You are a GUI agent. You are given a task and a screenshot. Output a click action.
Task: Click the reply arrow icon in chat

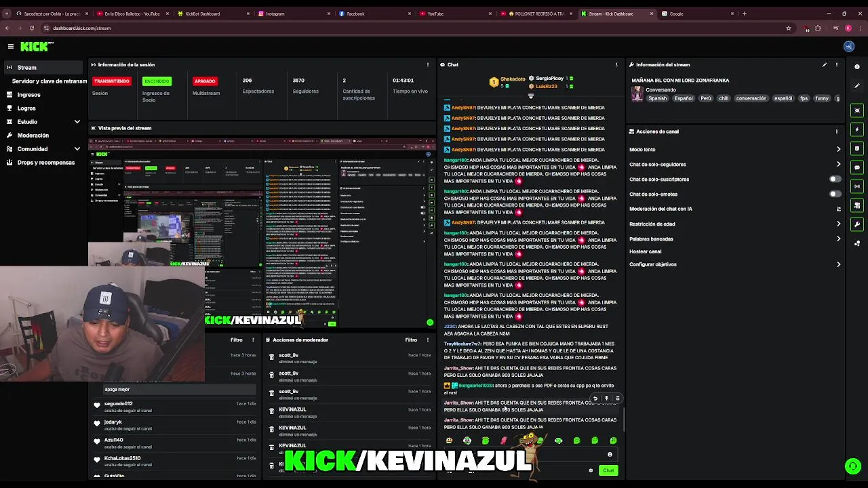(x=595, y=399)
